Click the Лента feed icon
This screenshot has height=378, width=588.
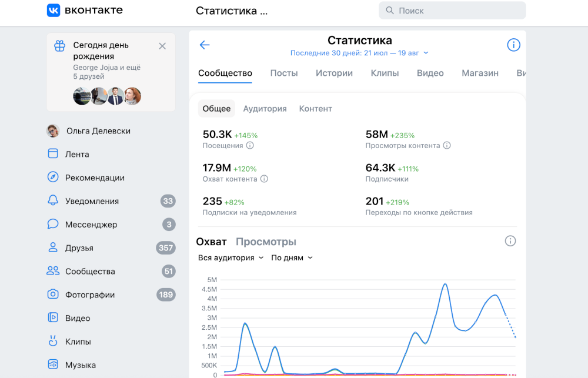pos(53,154)
